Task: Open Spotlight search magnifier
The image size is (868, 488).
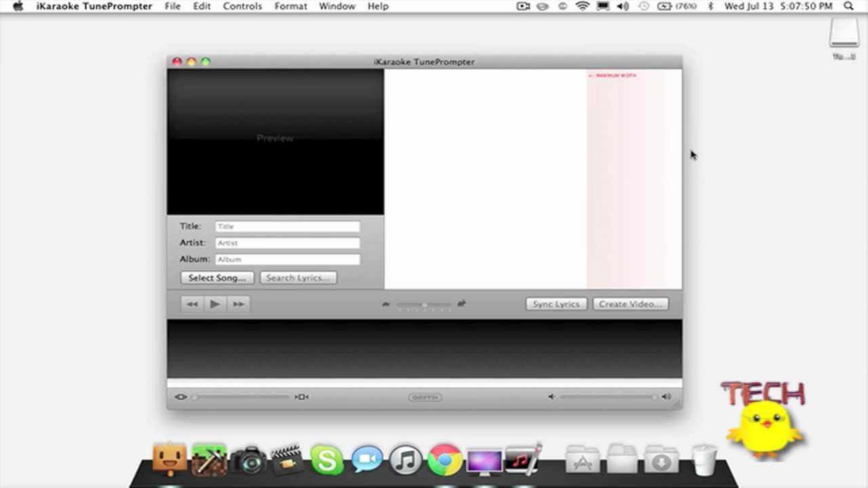Action: 849,6
